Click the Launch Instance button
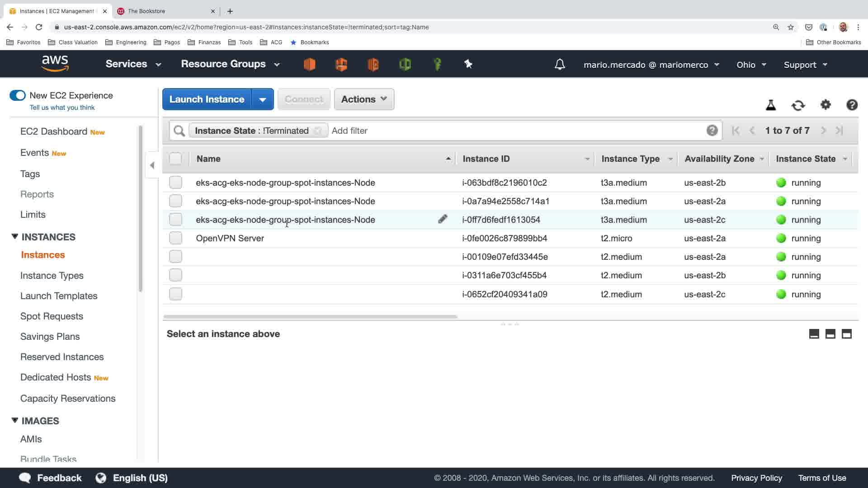The image size is (868, 488). [207, 99]
